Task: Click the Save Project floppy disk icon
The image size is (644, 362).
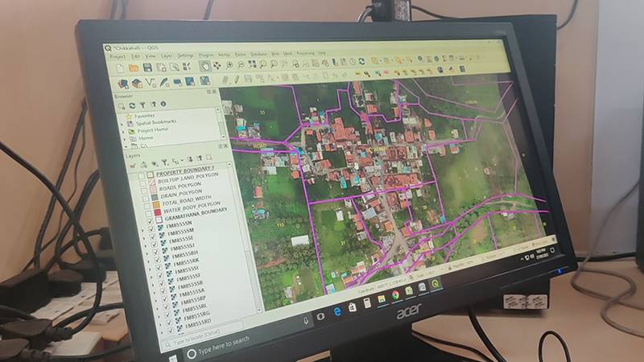Action: (147, 68)
